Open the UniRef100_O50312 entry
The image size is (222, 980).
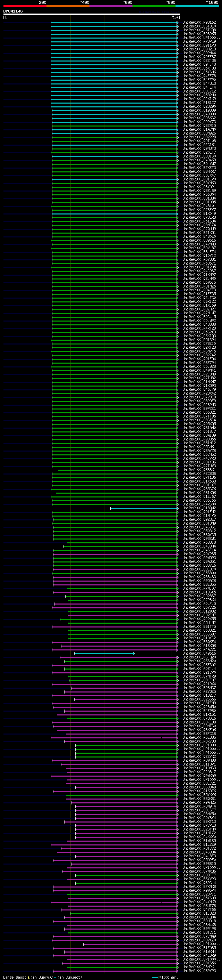click(199, 531)
